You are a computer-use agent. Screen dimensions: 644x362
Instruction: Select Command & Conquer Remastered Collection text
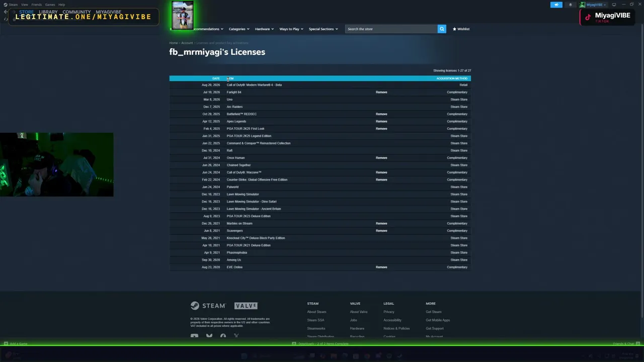pyautogui.click(x=259, y=143)
